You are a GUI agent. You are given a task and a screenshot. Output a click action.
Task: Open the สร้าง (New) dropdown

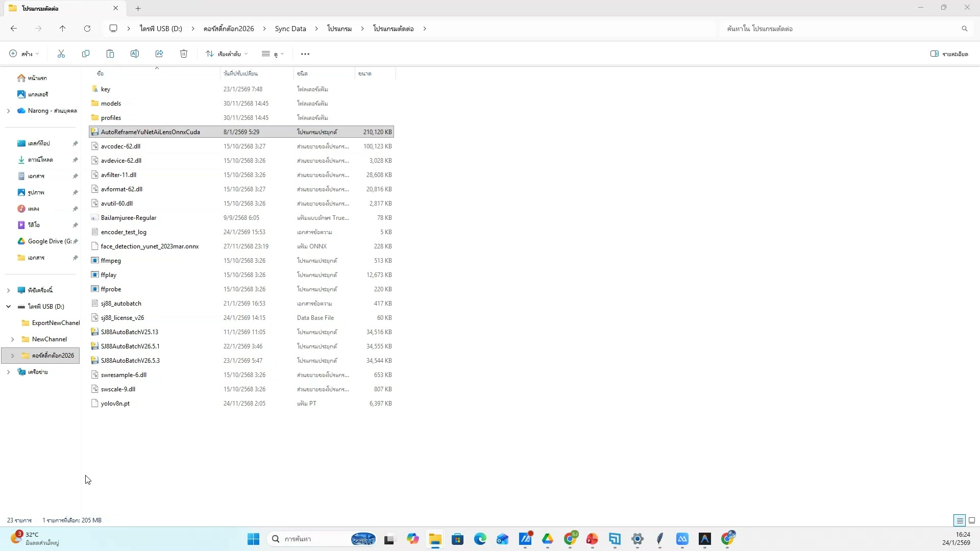coord(22,54)
